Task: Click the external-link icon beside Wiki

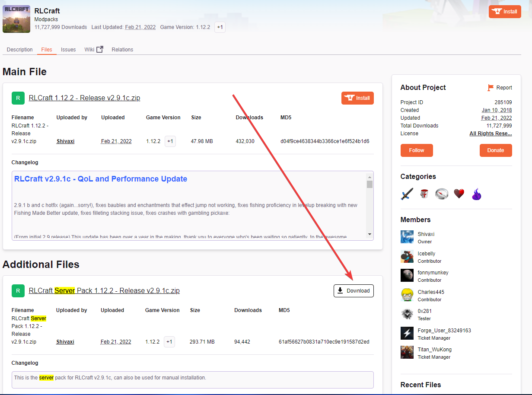Action: [100, 49]
